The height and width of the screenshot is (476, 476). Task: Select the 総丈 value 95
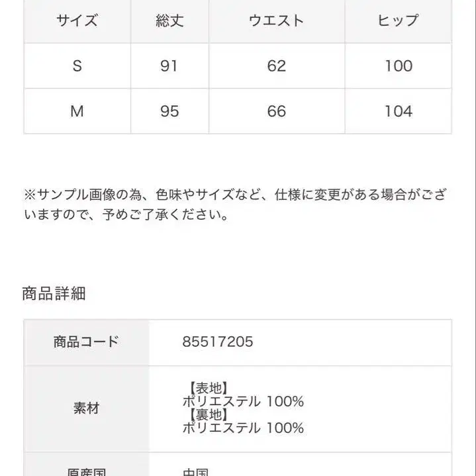click(169, 111)
